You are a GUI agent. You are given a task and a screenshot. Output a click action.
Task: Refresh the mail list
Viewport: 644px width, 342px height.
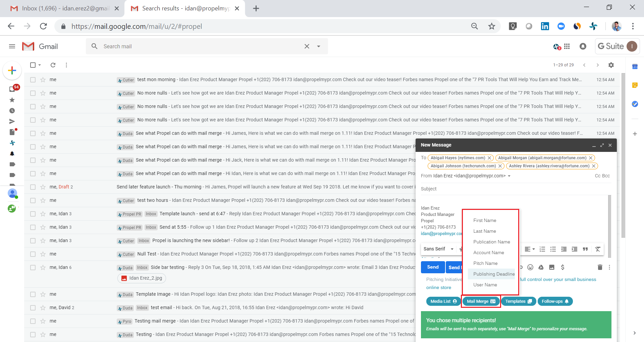tap(53, 65)
